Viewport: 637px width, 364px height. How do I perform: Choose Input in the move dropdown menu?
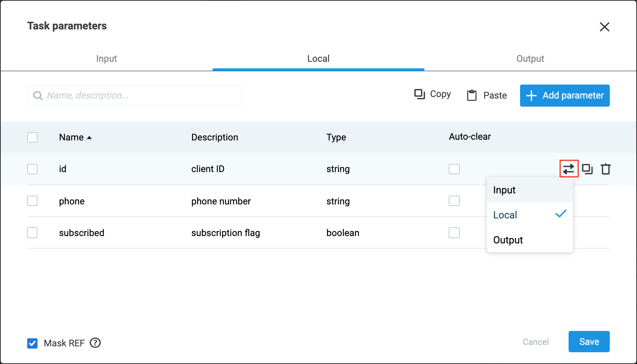530,190
